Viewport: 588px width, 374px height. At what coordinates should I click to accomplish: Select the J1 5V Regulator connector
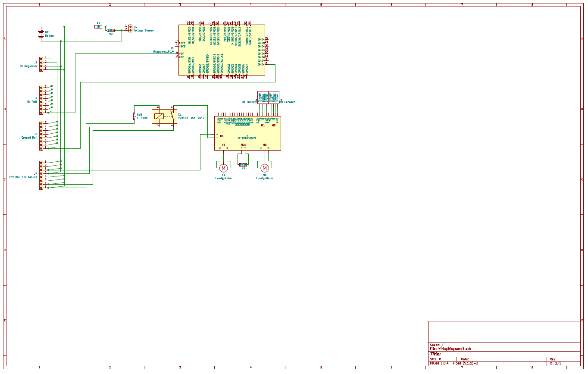coord(41,64)
